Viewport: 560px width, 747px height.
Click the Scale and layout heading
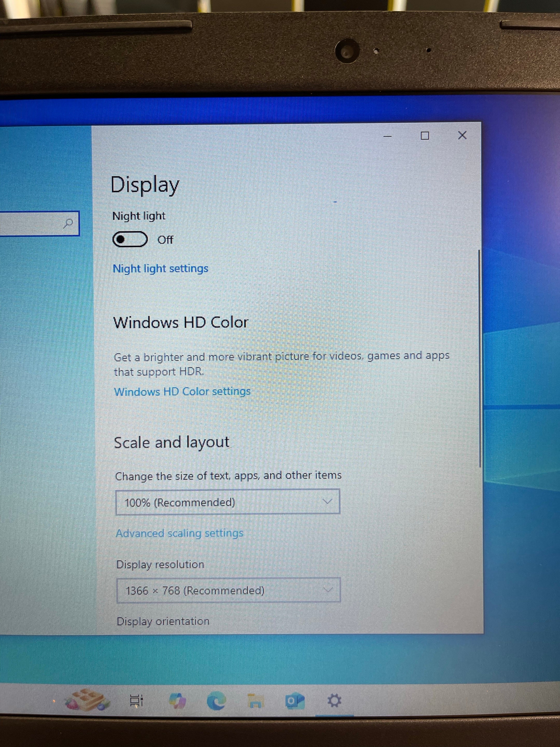tap(172, 442)
